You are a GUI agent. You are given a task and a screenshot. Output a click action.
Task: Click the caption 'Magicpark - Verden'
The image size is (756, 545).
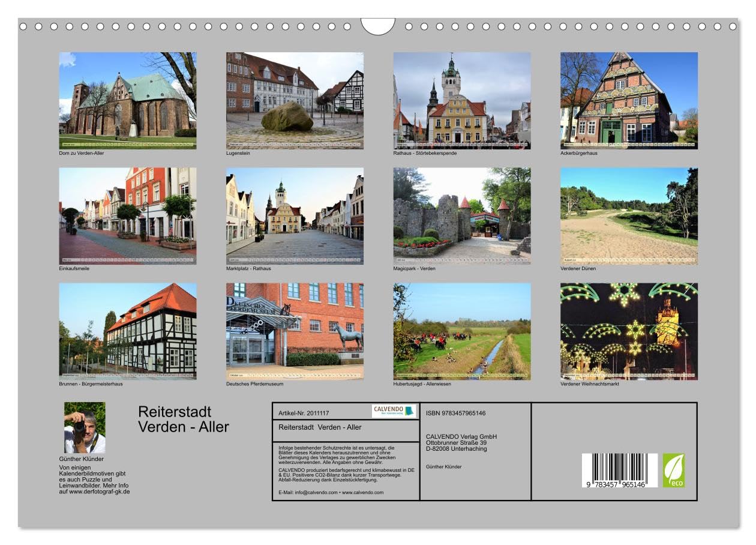(x=415, y=268)
